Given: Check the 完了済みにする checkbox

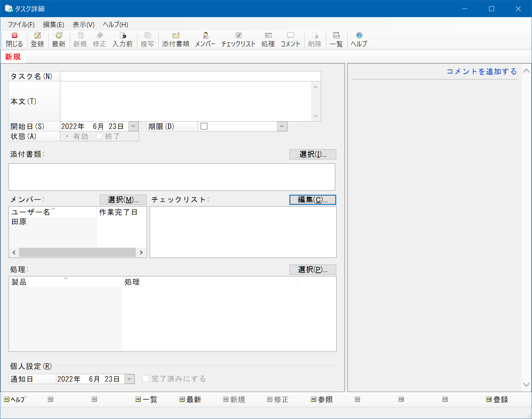Looking at the screenshot, I should [146, 379].
